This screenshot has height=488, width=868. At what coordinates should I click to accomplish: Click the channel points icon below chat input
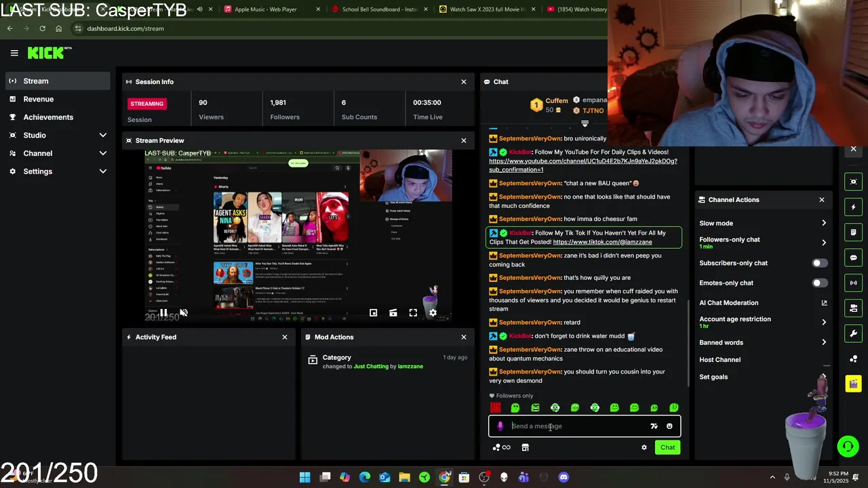click(501, 447)
